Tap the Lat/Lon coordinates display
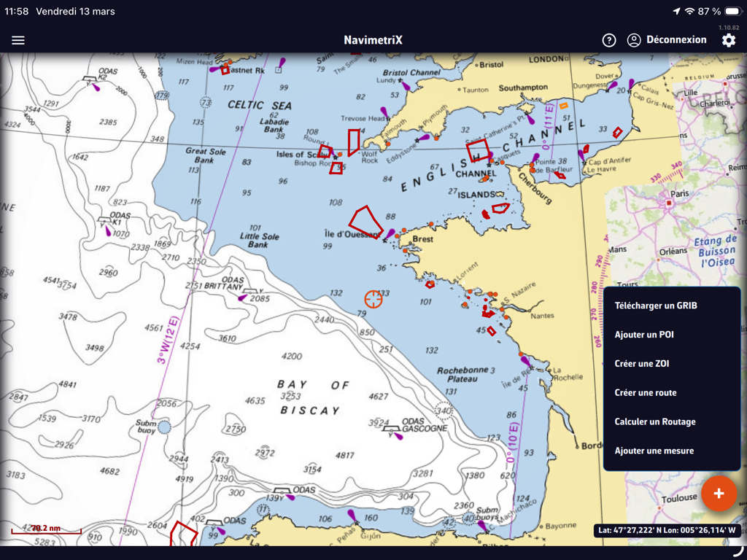 click(667, 531)
